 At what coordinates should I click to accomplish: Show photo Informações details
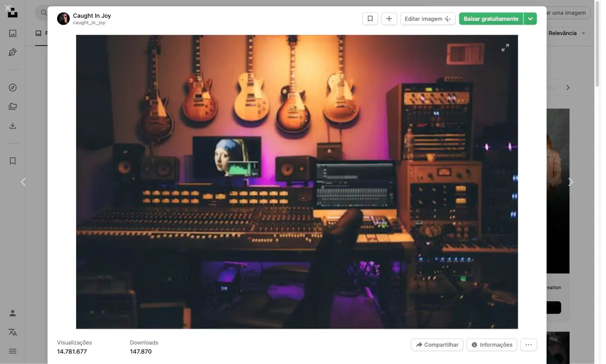pyautogui.click(x=492, y=345)
